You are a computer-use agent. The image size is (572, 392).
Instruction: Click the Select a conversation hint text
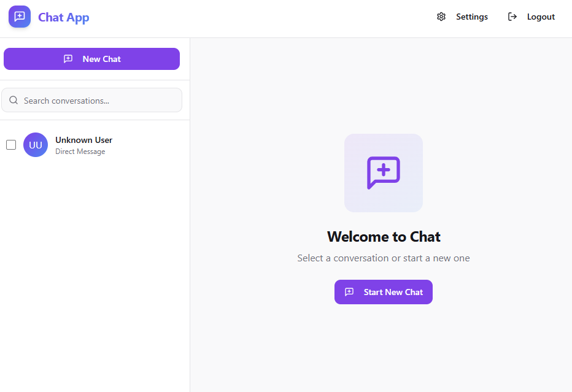point(384,258)
